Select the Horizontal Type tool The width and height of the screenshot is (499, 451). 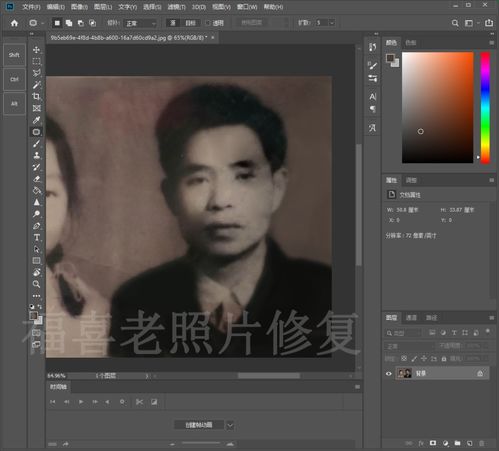click(37, 237)
